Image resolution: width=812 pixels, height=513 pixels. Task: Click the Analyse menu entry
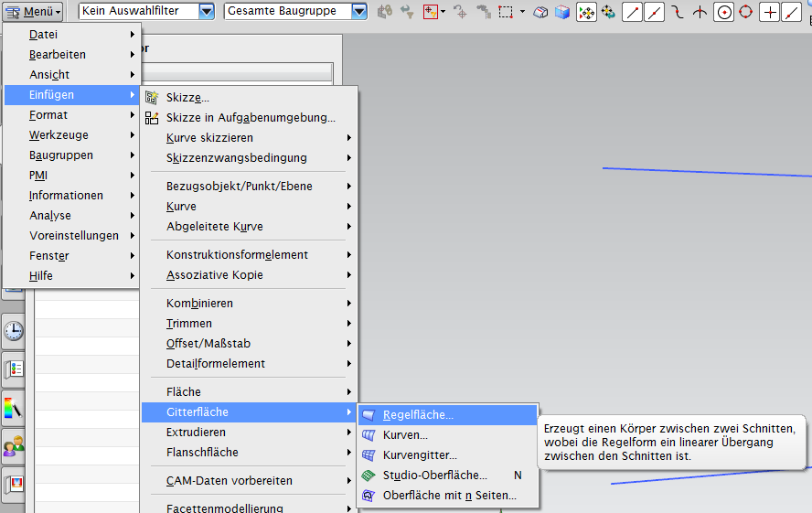point(49,216)
